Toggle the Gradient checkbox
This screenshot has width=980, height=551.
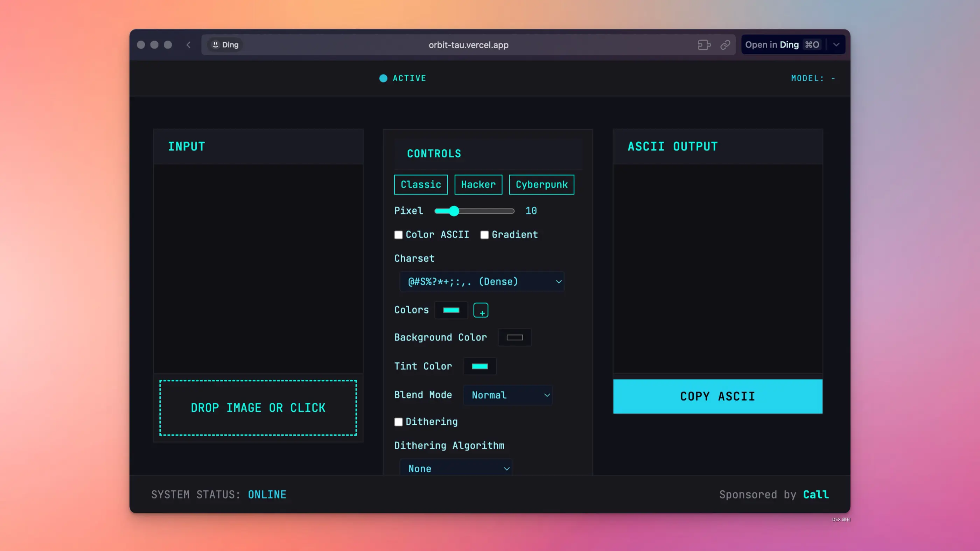coord(484,235)
